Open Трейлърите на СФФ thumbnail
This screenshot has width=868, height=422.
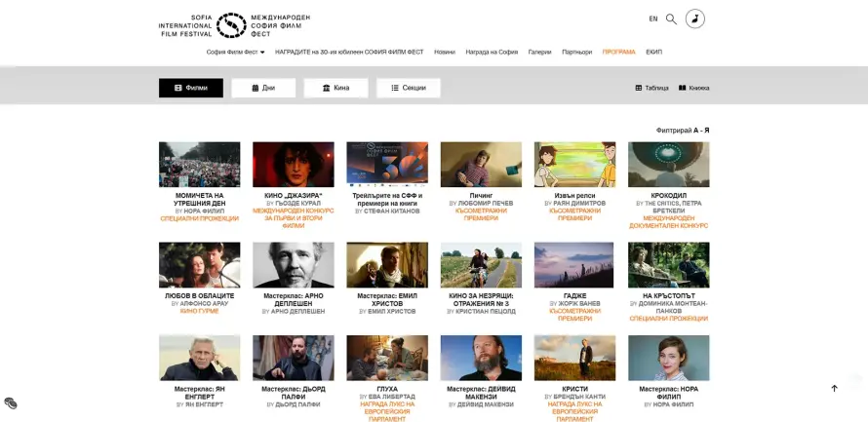point(387,165)
